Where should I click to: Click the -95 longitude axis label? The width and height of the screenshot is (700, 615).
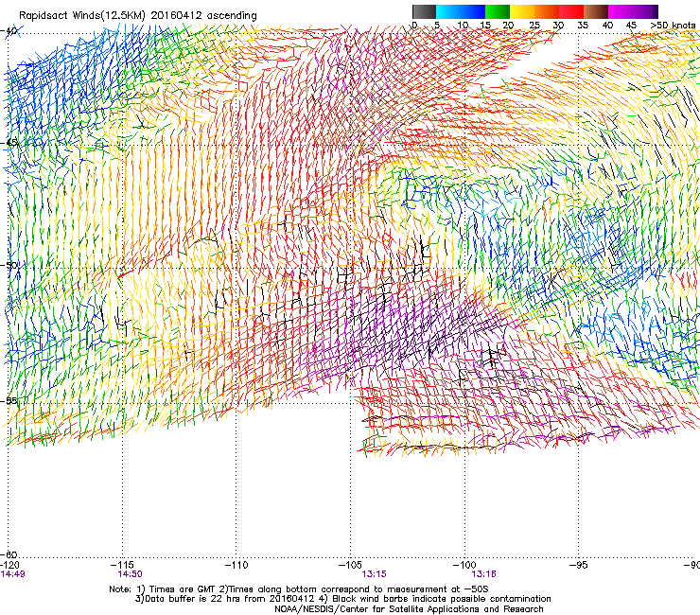click(x=578, y=566)
